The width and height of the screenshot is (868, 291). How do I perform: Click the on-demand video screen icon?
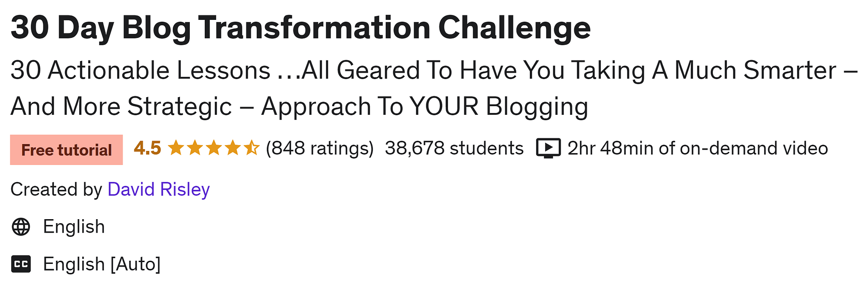548,148
